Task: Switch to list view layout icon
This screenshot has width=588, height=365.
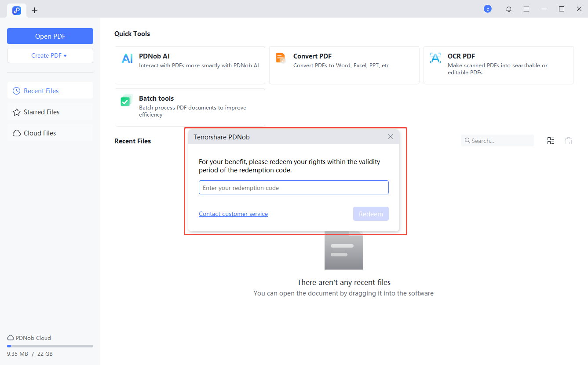Action: click(551, 141)
